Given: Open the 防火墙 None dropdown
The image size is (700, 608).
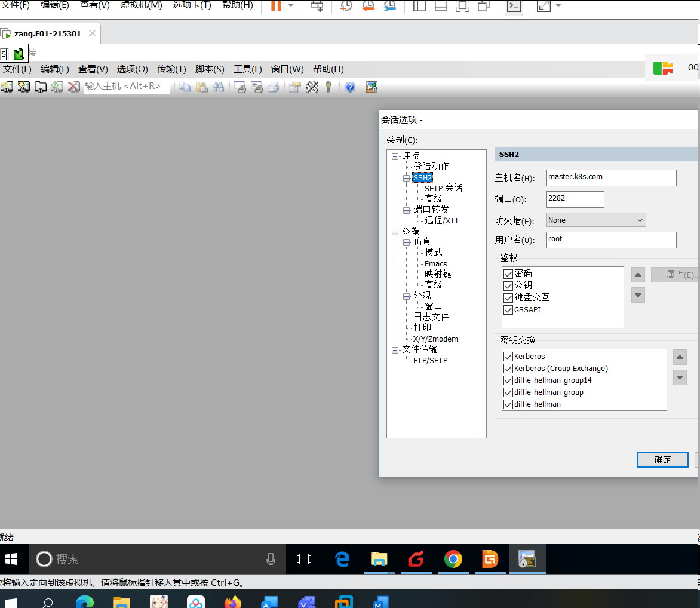Looking at the screenshot, I should (596, 220).
